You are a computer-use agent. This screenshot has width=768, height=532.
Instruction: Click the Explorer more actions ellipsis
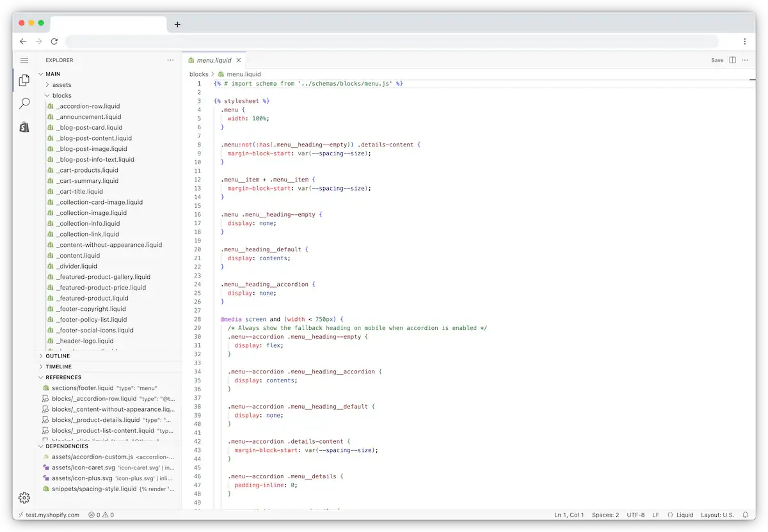pos(170,60)
